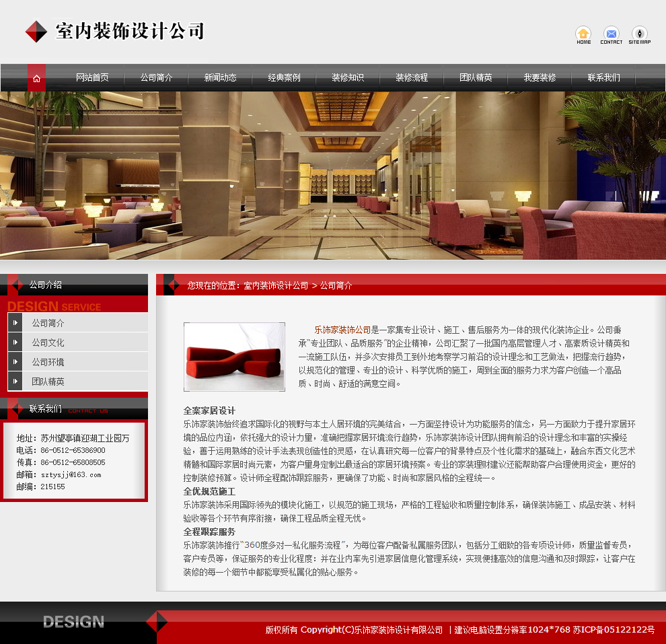
Task: Click the arrow icon beside 公司文化 in sidebar
Action: pos(15,343)
